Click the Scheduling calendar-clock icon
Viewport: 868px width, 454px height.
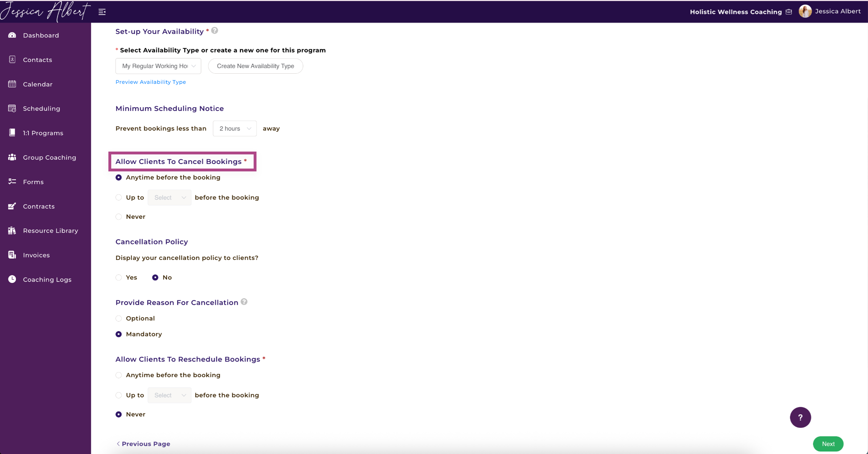coord(12,108)
